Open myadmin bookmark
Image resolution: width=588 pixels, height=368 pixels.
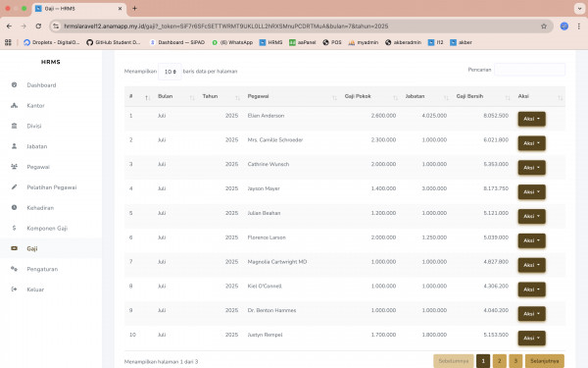364,42
